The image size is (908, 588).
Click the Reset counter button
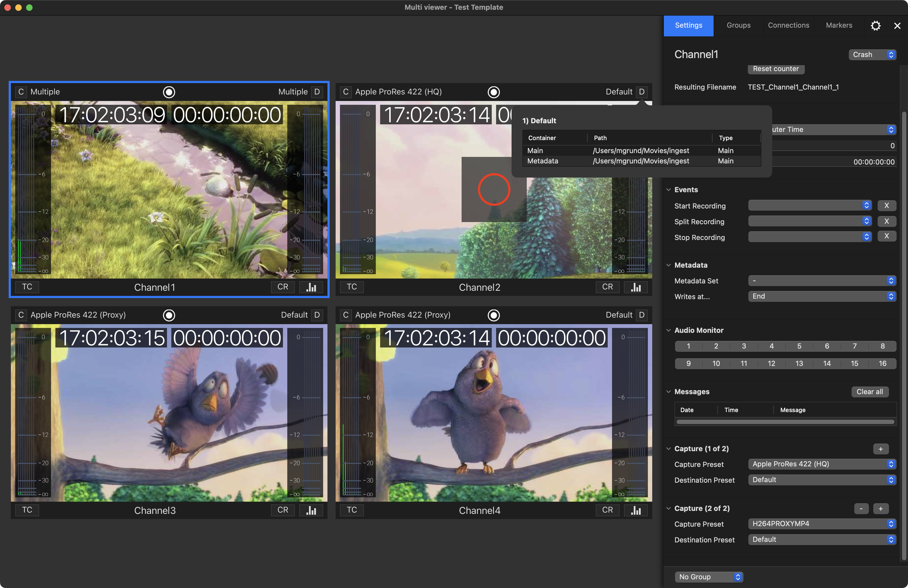pyautogui.click(x=776, y=69)
